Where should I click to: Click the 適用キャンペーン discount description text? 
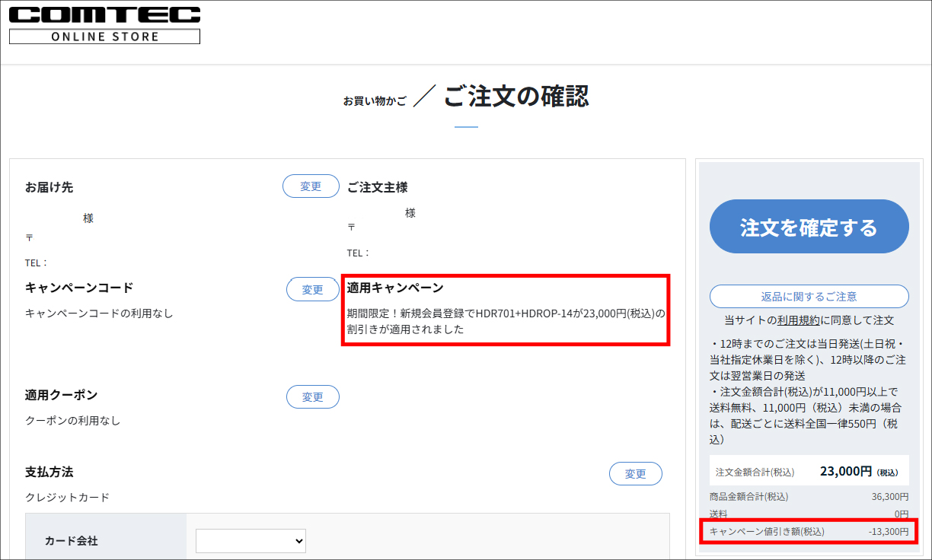pos(506,321)
